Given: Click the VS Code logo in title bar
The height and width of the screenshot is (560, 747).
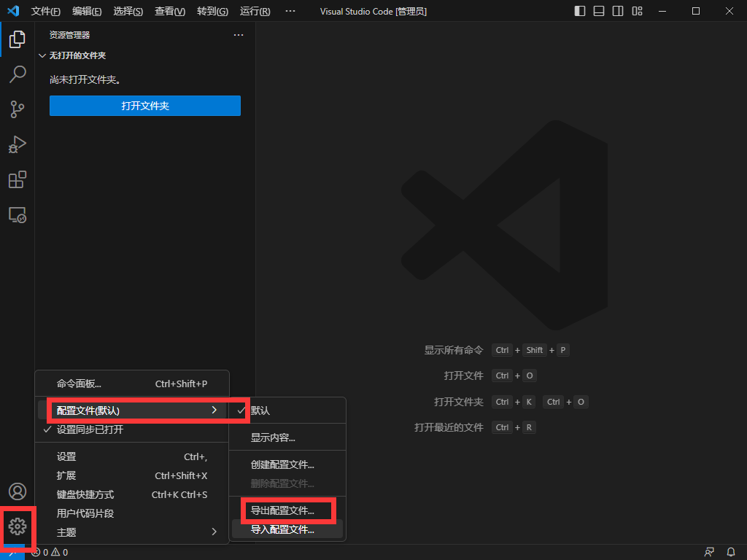Looking at the screenshot, I should point(13,10).
